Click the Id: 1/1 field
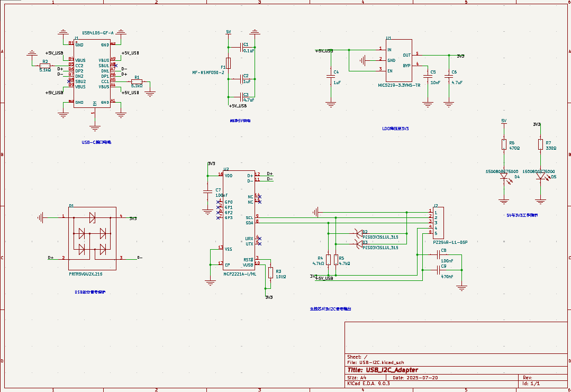Viewport: 571px width, 392px height. pos(531,384)
